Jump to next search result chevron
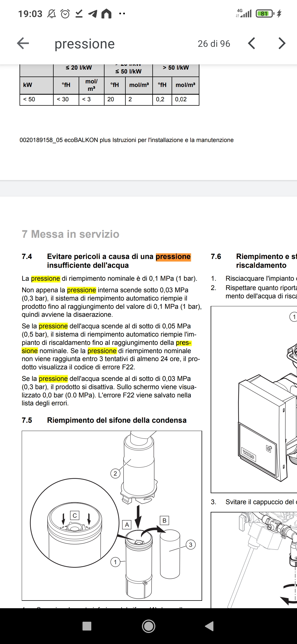 point(282,43)
